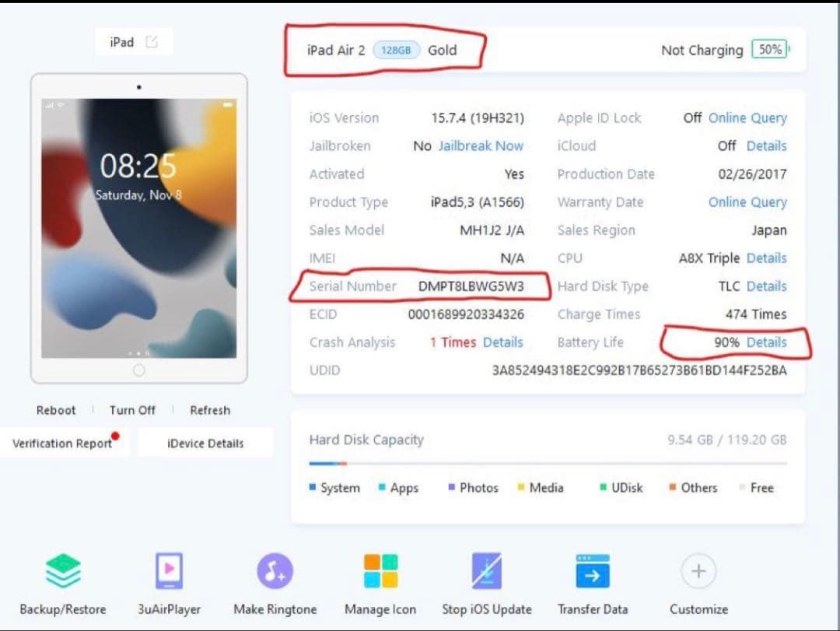The image size is (840, 631).
Task: Click the edit icon beside iPad name
Action: click(152, 42)
